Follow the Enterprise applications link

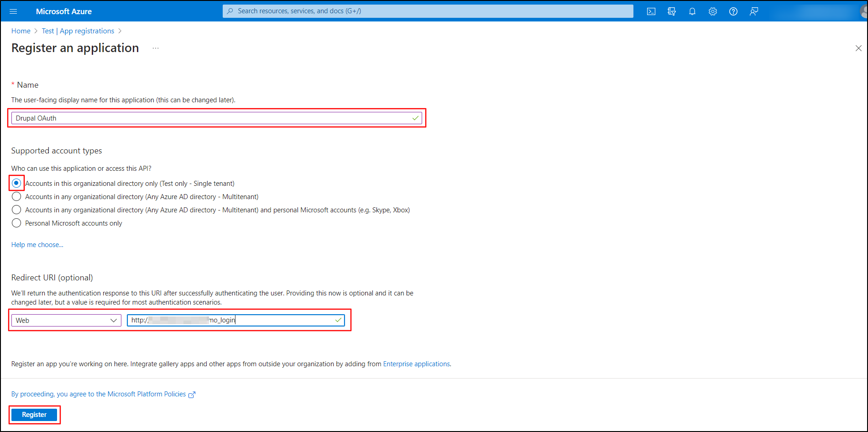(416, 364)
